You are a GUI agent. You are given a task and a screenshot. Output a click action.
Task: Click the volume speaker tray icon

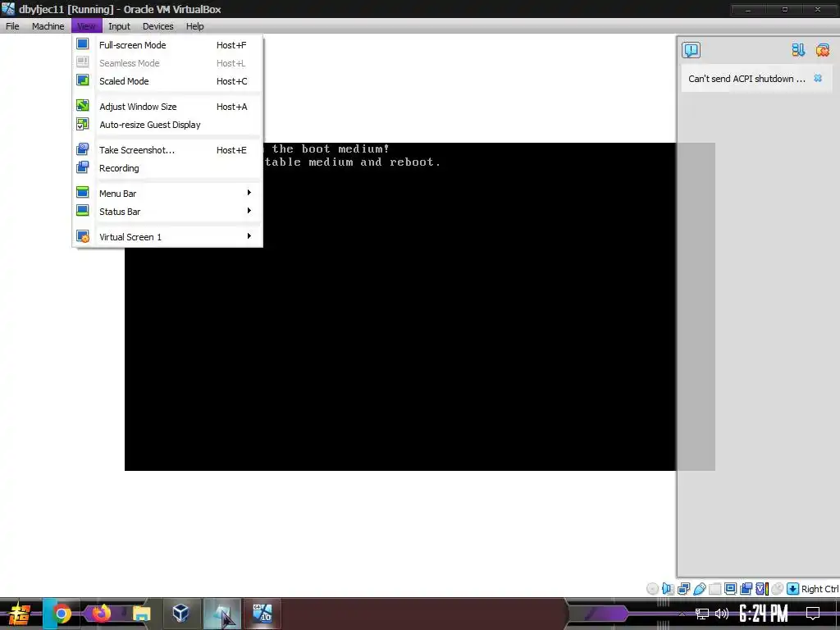[x=722, y=614]
